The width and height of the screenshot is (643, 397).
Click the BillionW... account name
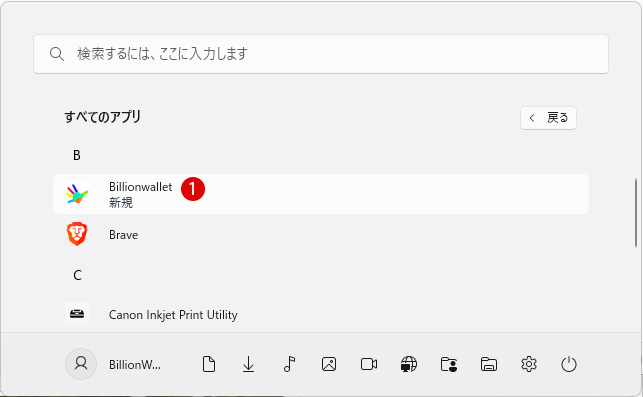[x=135, y=365]
